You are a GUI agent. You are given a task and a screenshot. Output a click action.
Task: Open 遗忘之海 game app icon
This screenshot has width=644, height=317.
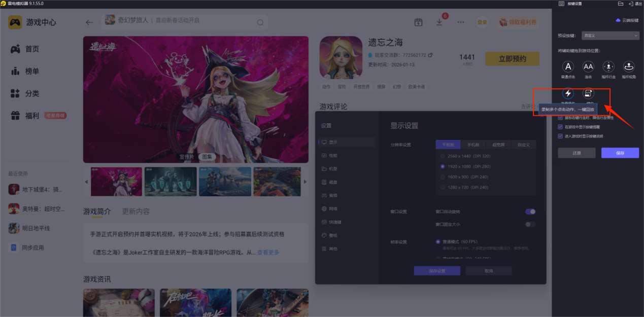(340, 57)
